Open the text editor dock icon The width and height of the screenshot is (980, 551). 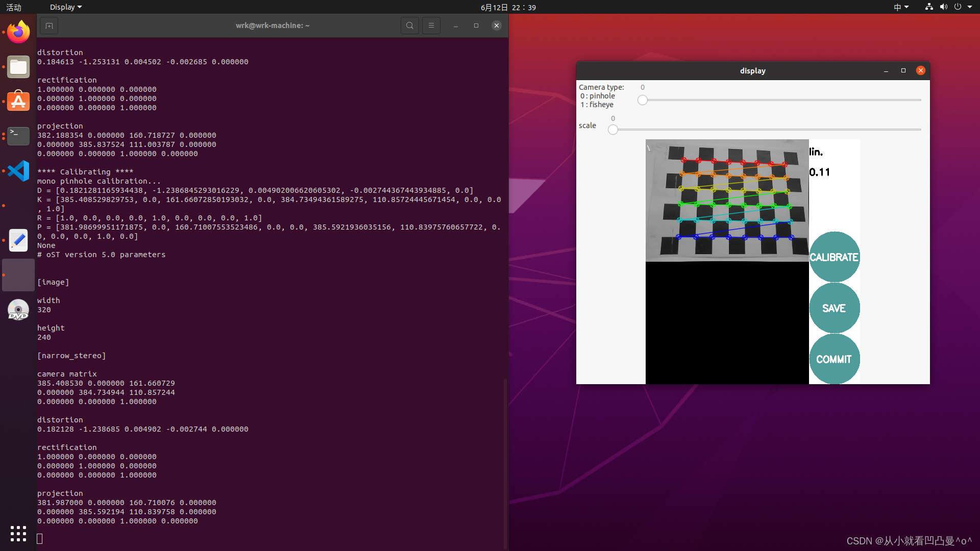coord(18,240)
